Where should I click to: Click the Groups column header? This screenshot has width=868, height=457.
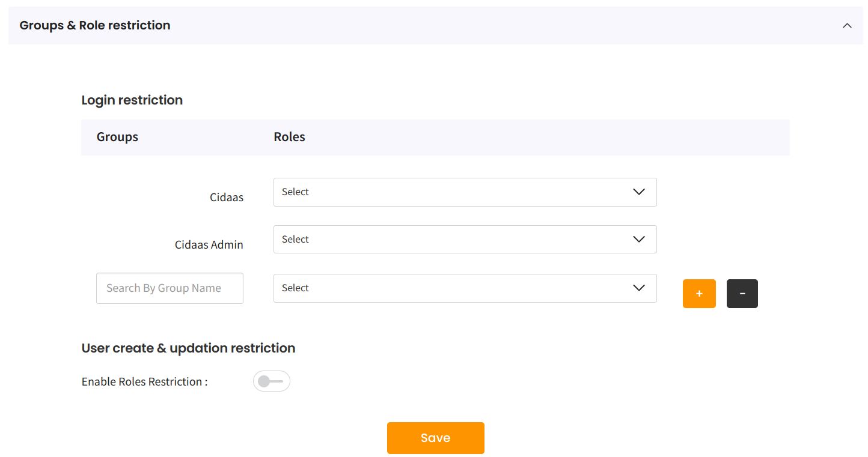[117, 137]
